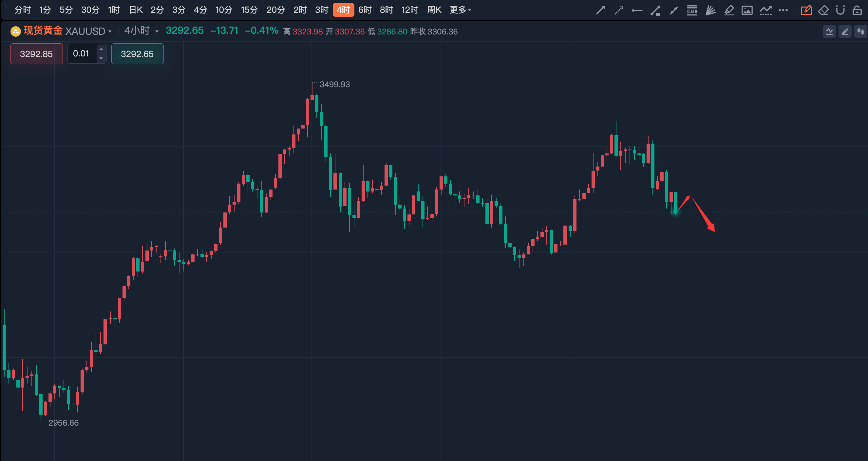Insert an image with the picture tool

pyautogui.click(x=747, y=10)
